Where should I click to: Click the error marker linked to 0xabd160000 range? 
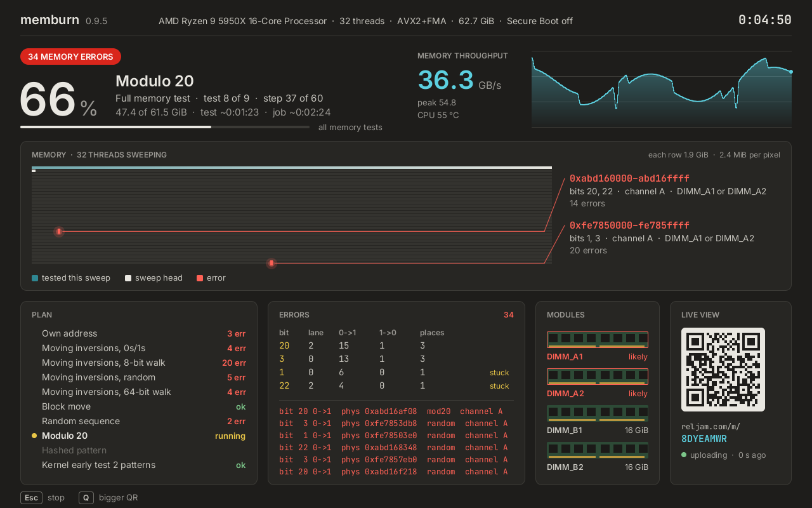59,232
